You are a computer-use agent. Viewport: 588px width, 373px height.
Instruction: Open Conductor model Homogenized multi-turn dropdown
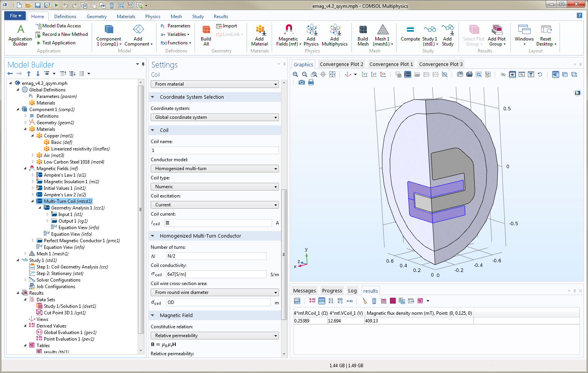click(215, 169)
